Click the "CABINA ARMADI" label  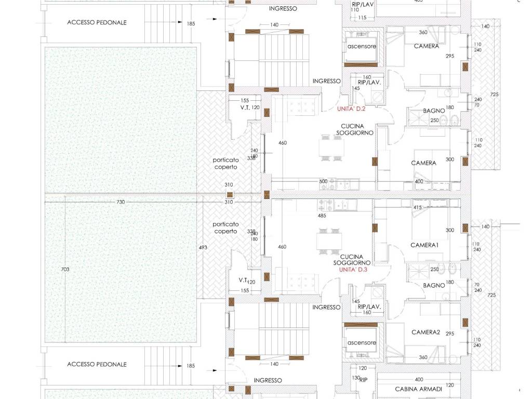(x=418, y=389)
